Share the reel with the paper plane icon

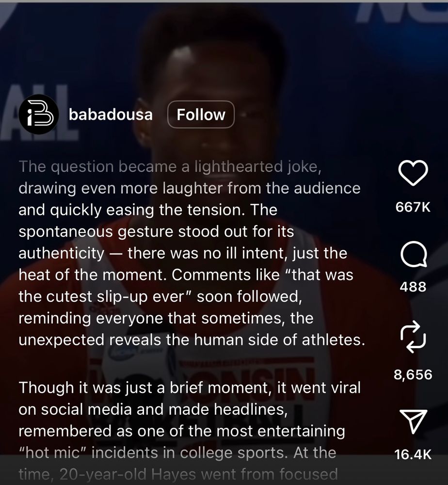click(x=414, y=421)
